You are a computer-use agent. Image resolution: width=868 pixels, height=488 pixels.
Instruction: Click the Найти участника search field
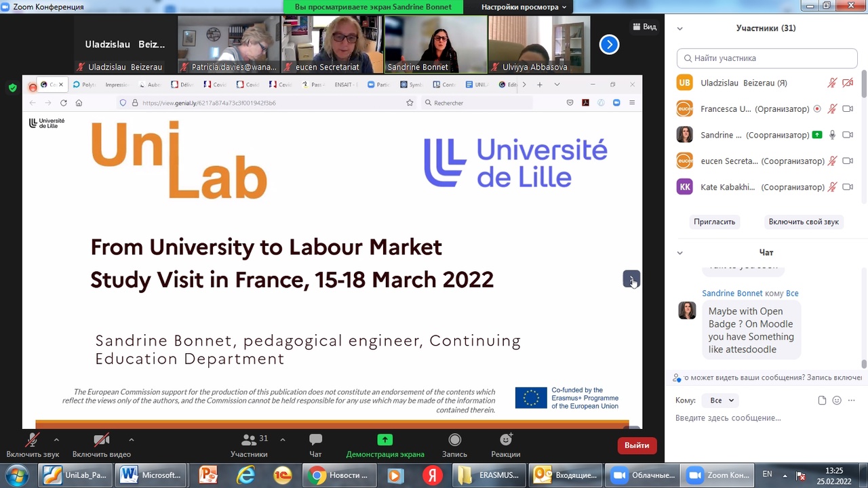(767, 58)
